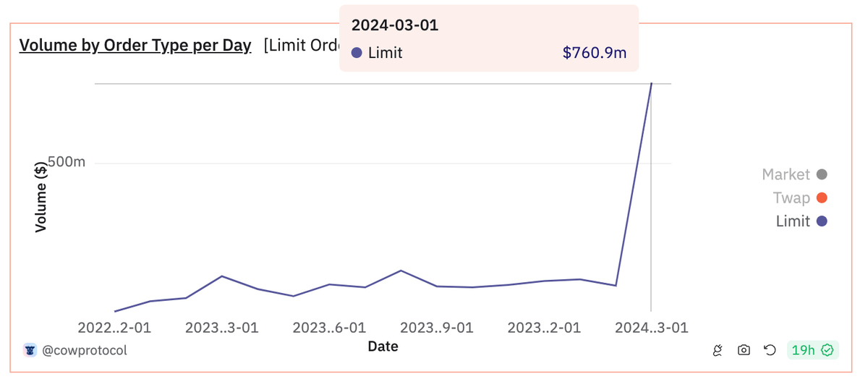The image size is (868, 387).
Task: Click the purple Limit legend dot
Action: 821,221
